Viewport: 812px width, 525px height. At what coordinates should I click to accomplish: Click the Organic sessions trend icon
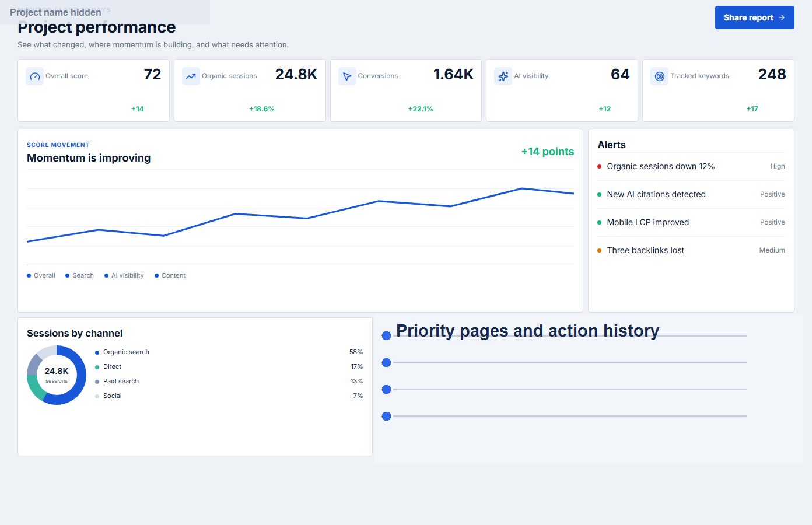pyautogui.click(x=191, y=76)
